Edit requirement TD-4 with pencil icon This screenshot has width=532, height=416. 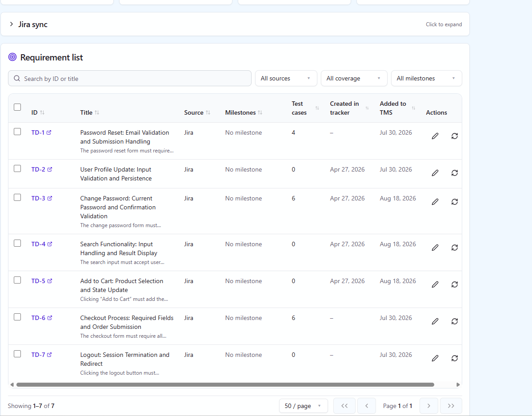click(435, 248)
